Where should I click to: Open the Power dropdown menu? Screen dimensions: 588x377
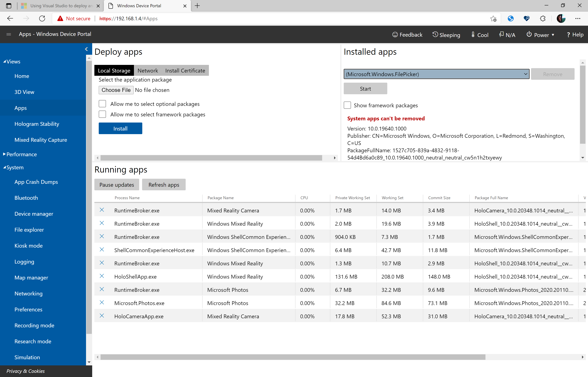click(x=540, y=35)
